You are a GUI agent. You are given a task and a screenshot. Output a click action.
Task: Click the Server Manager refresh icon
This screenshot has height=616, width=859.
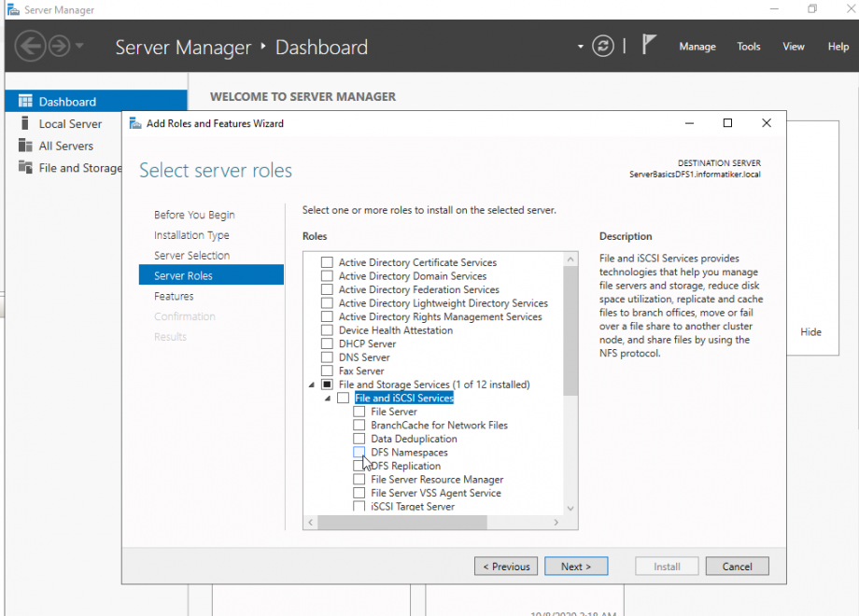tap(603, 46)
